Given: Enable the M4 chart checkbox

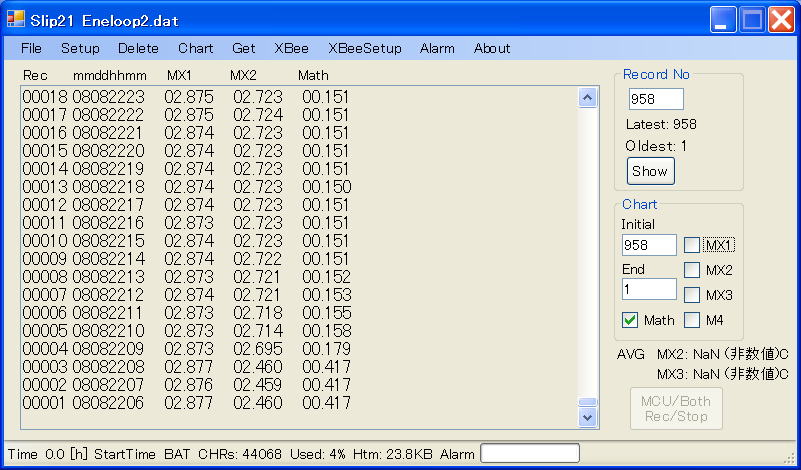Looking at the screenshot, I should point(692,320).
